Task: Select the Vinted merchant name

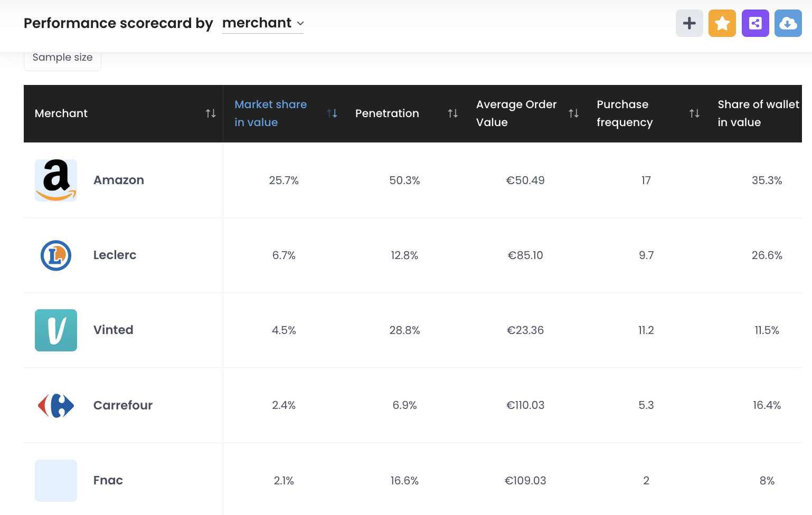Action: pos(114,330)
